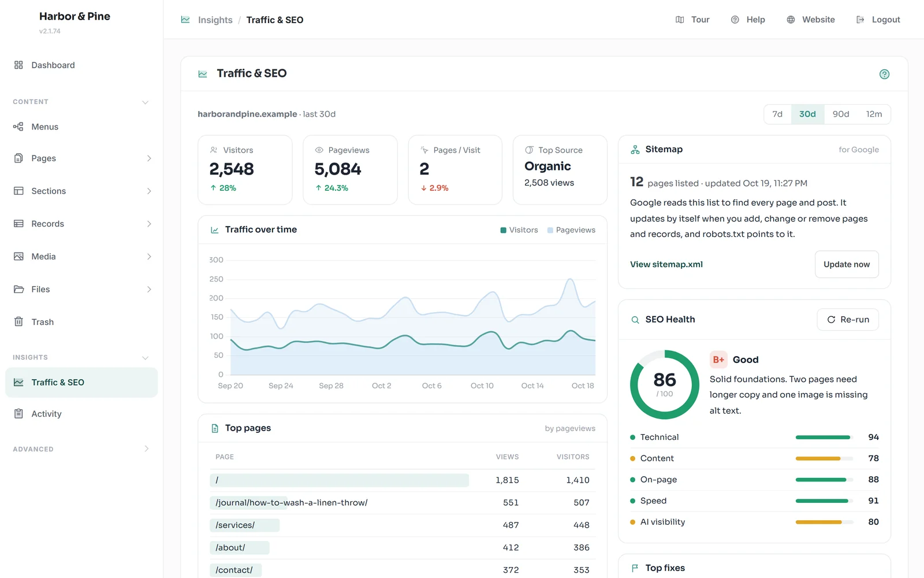Screen dimensions: 924x578
Task: Click the Menus sidebar icon
Action: [x=18, y=127]
